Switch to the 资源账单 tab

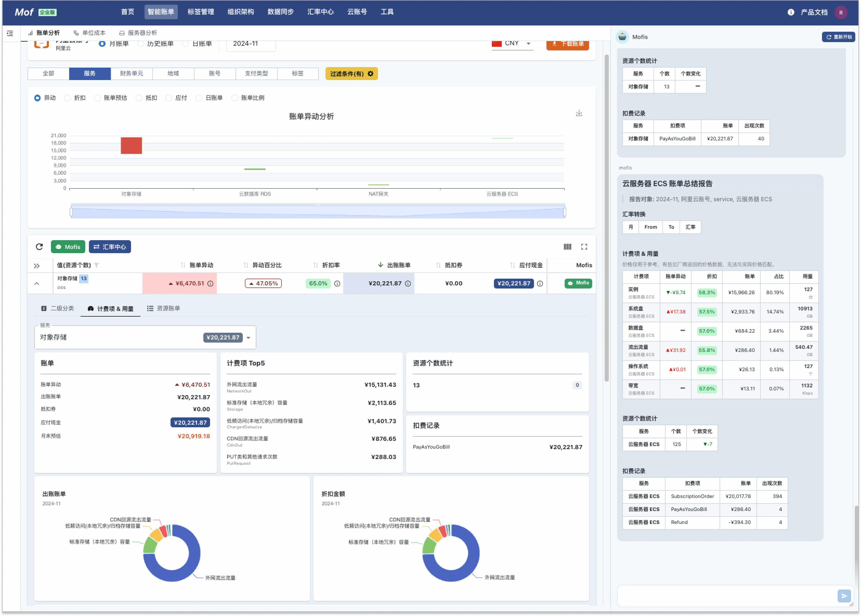pos(164,308)
